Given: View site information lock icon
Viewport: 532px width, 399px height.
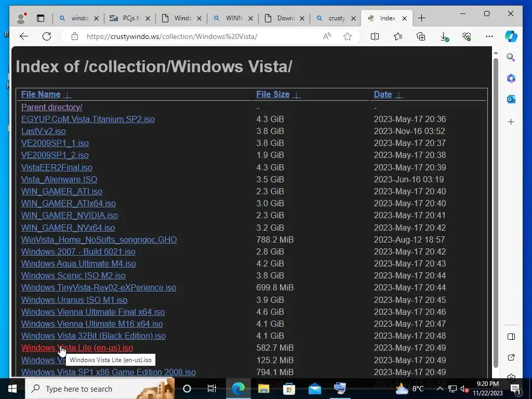Looking at the screenshot, I should (75, 36).
